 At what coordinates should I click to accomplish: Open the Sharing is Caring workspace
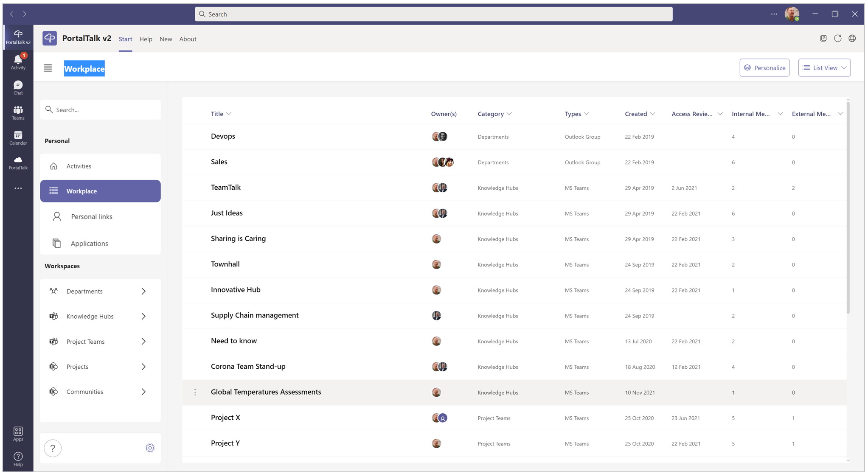(238, 238)
